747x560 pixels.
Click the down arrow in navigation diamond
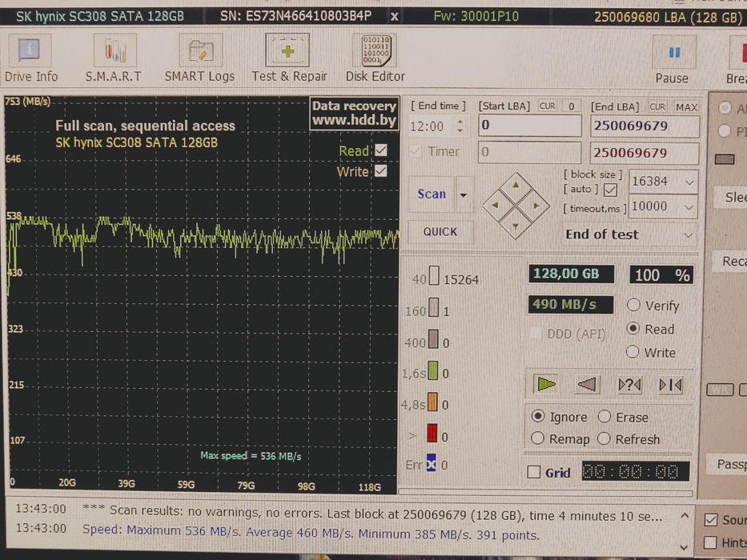point(516,226)
